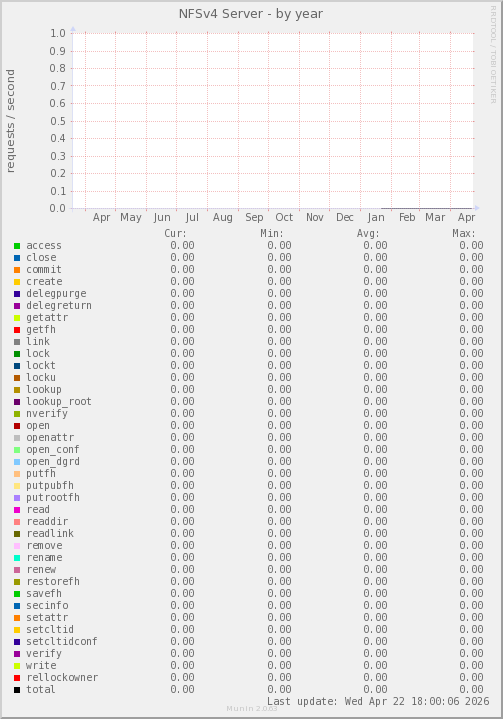
Task: Click the 1.0 value on y-axis
Action: [58, 33]
